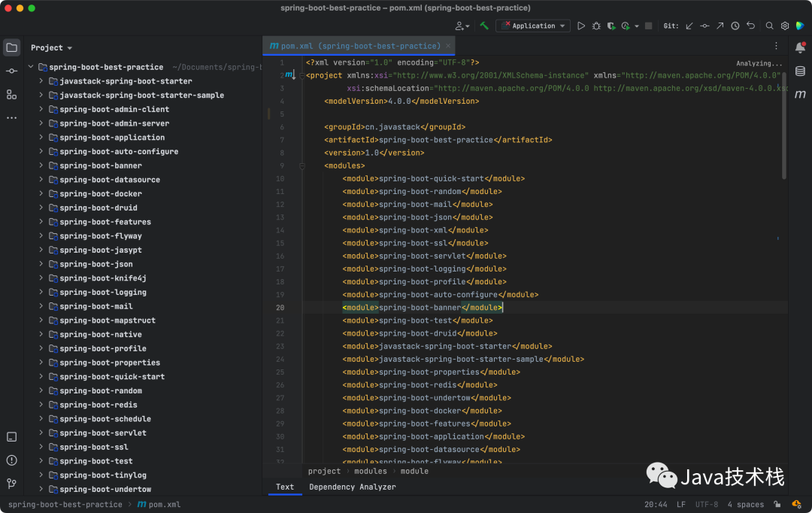Expand spring-boot-knife4j folder

pyautogui.click(x=41, y=278)
